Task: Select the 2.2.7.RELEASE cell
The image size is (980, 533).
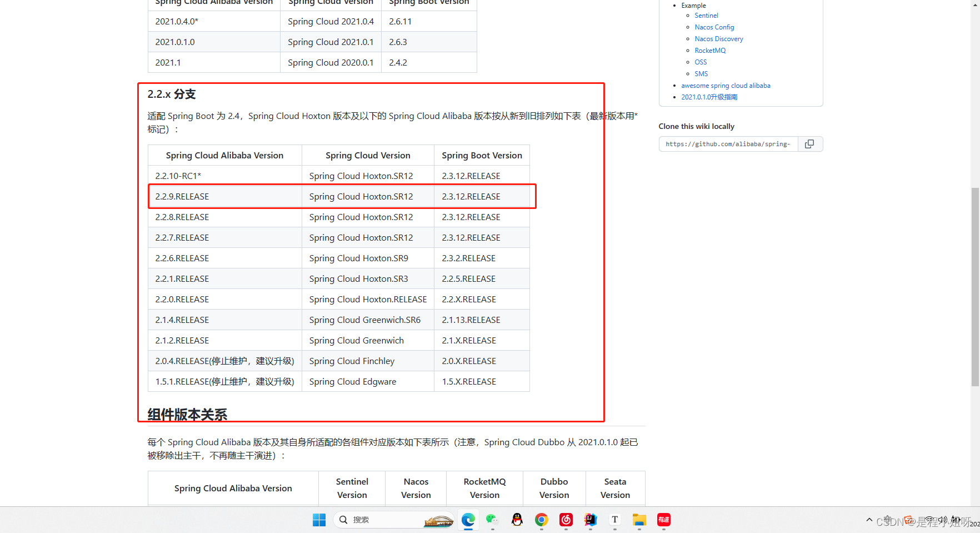Action: pos(225,238)
